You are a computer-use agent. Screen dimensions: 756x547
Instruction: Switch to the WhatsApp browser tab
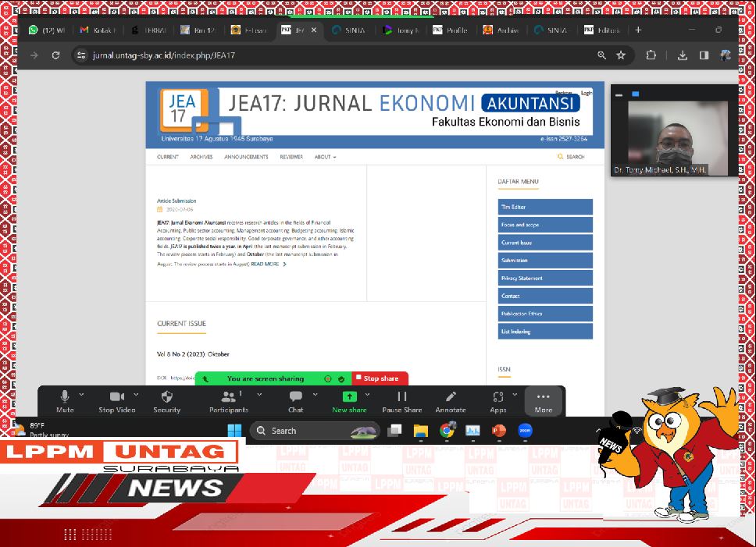tap(47, 30)
